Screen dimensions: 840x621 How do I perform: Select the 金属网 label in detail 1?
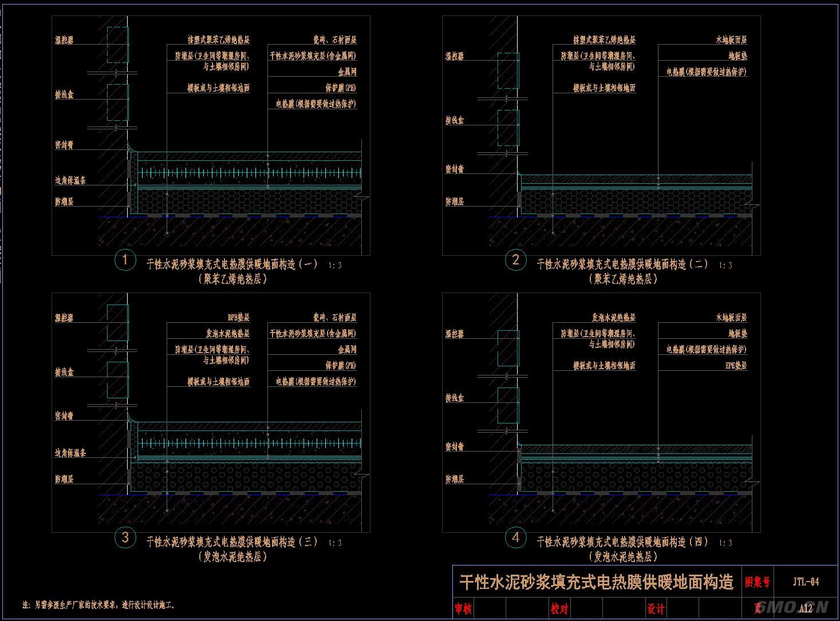[348, 72]
